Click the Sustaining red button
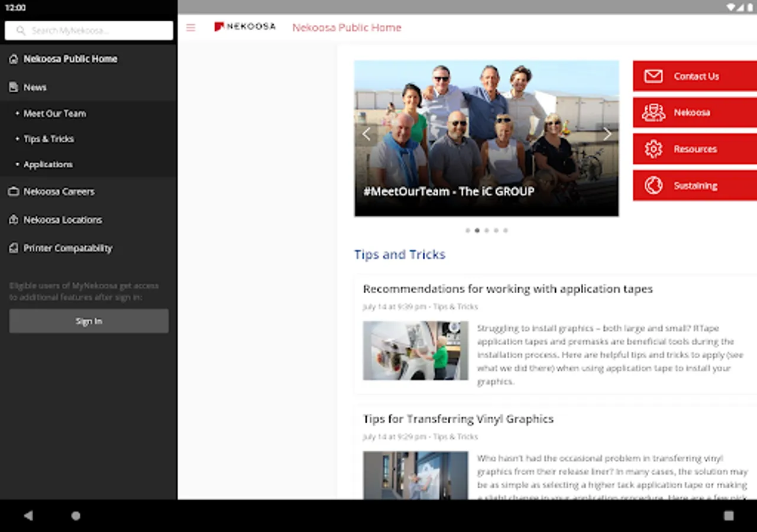This screenshot has width=757, height=532. tap(695, 186)
